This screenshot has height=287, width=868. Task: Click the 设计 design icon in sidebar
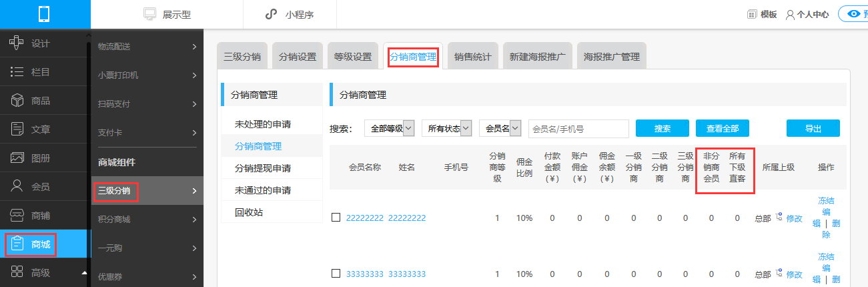click(17, 43)
